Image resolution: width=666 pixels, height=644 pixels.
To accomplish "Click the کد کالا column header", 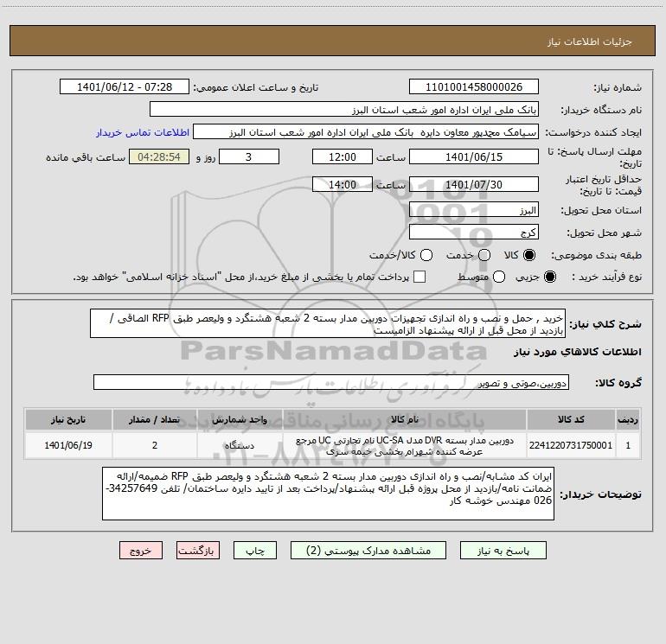I will (x=571, y=419).
